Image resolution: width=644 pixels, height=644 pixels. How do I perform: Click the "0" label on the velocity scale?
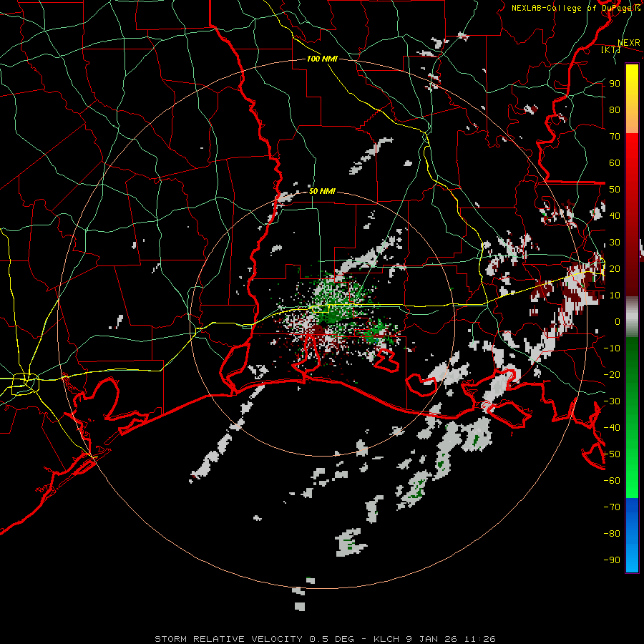tap(618, 322)
